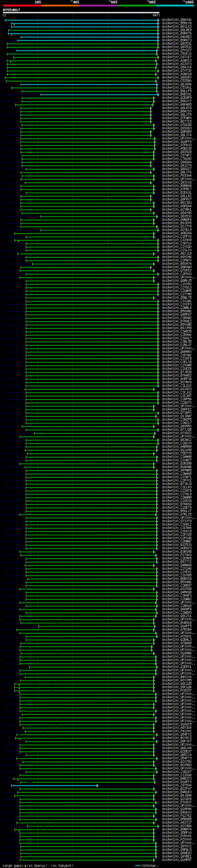Click label UniRef100_B8AI10
Image resolution: width=197 pixels, height=868 pixels.
[177, 111]
